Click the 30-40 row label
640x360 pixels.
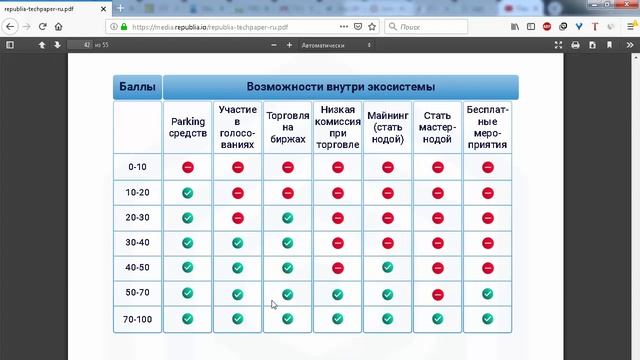(138, 242)
